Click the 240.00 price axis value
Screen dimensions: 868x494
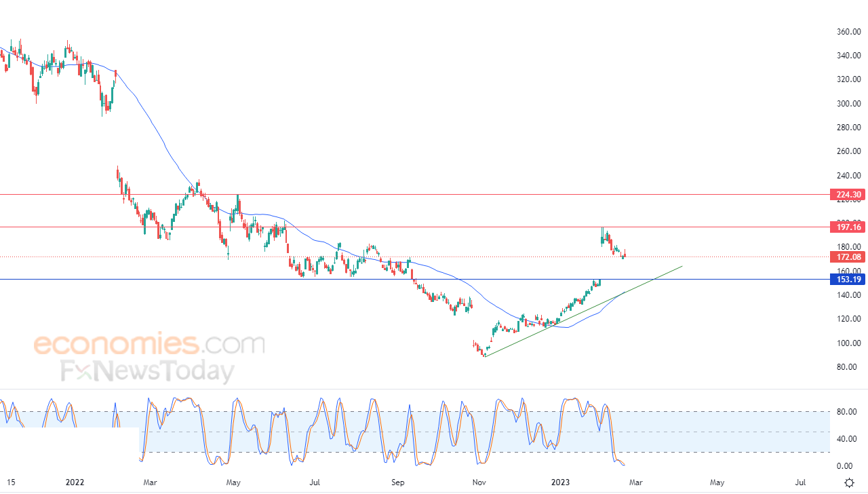tap(849, 175)
